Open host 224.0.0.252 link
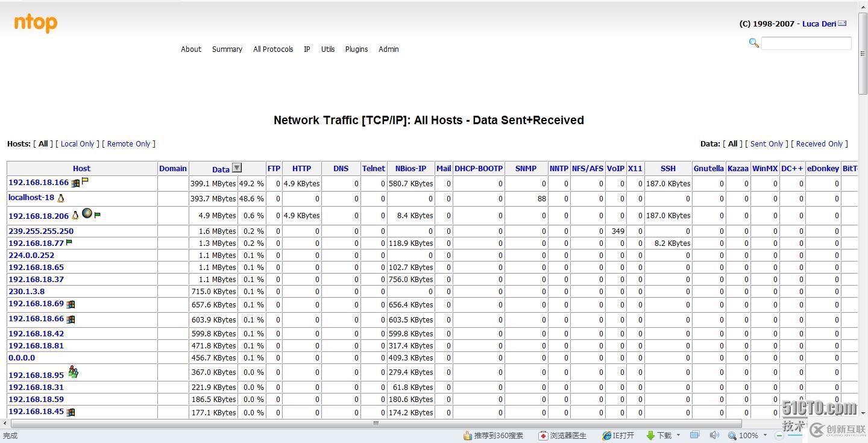The height and width of the screenshot is (443, 868). [31, 256]
